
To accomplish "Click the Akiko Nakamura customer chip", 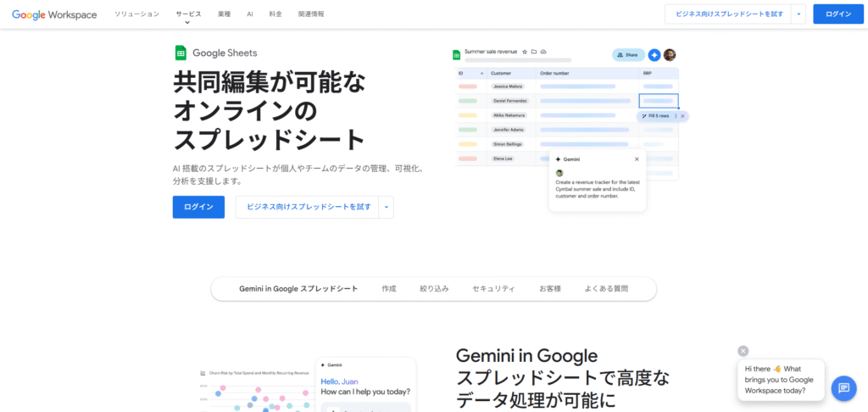I will (x=509, y=115).
